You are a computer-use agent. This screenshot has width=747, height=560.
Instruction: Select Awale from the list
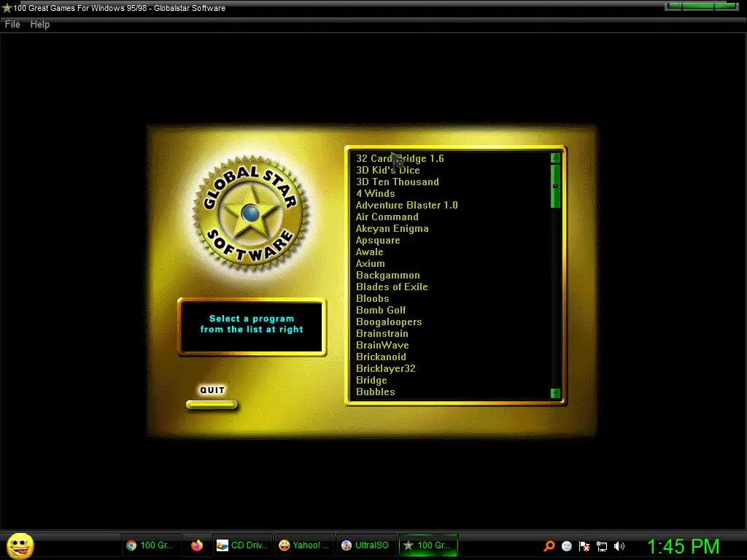click(369, 252)
